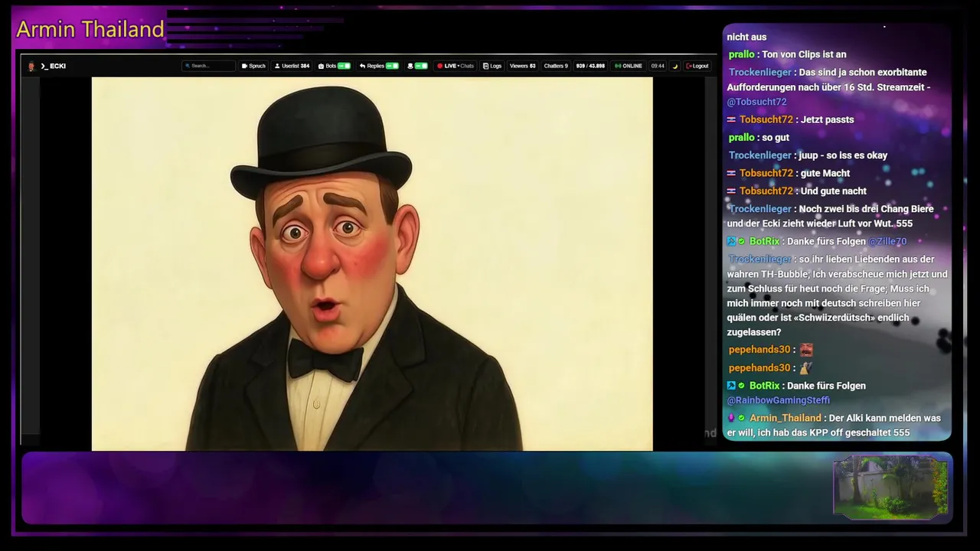Click the green verified badge before the Zille70 thanks
The width and height of the screenshot is (980, 551).
coord(741,241)
